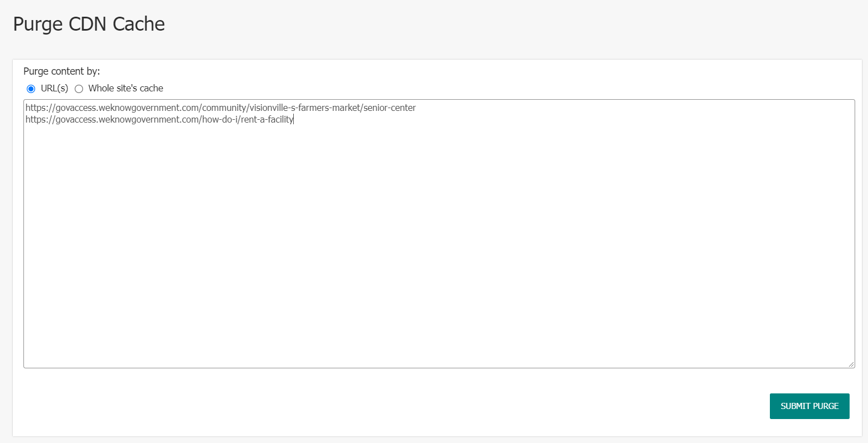
Task: Choose the Whole site's cache option
Action: 79,89
